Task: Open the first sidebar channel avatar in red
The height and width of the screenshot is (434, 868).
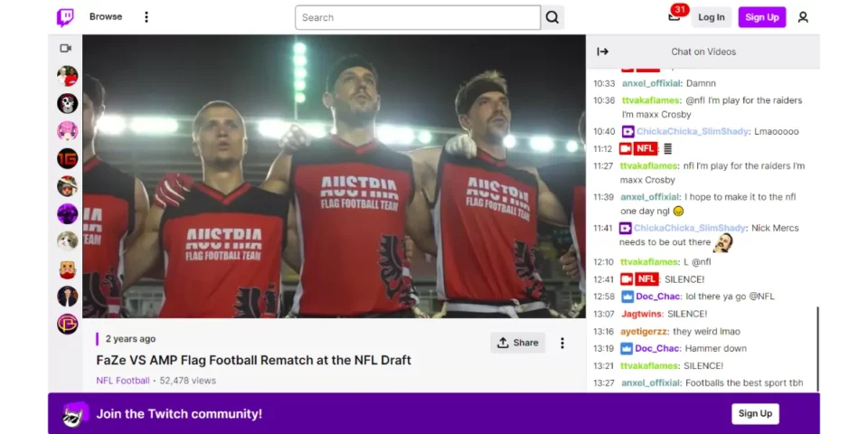Action: click(x=68, y=76)
